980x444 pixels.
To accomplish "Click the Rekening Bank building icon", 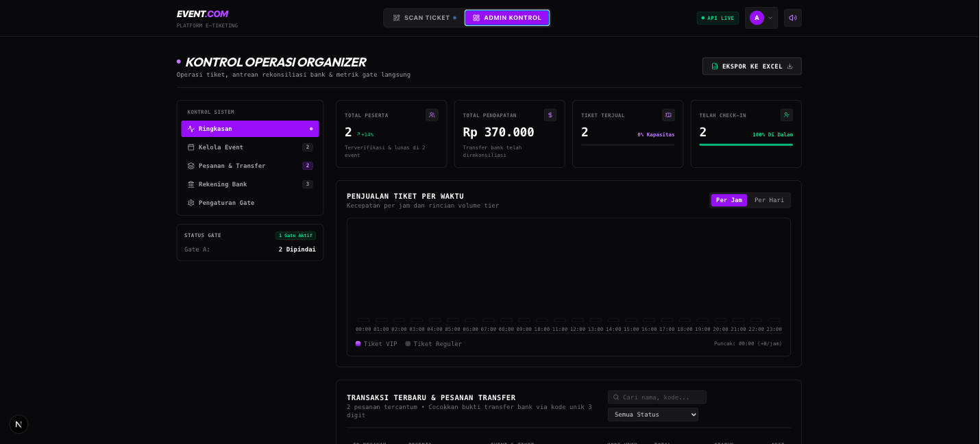I will (191, 184).
